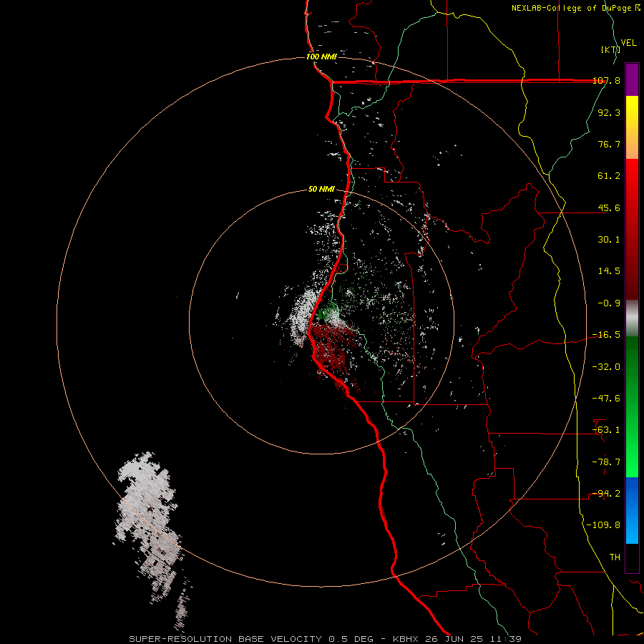Click the 26 JUN 25 11:39 timestamp
Image resolution: width=644 pixels, height=644 pixels.
(475, 639)
